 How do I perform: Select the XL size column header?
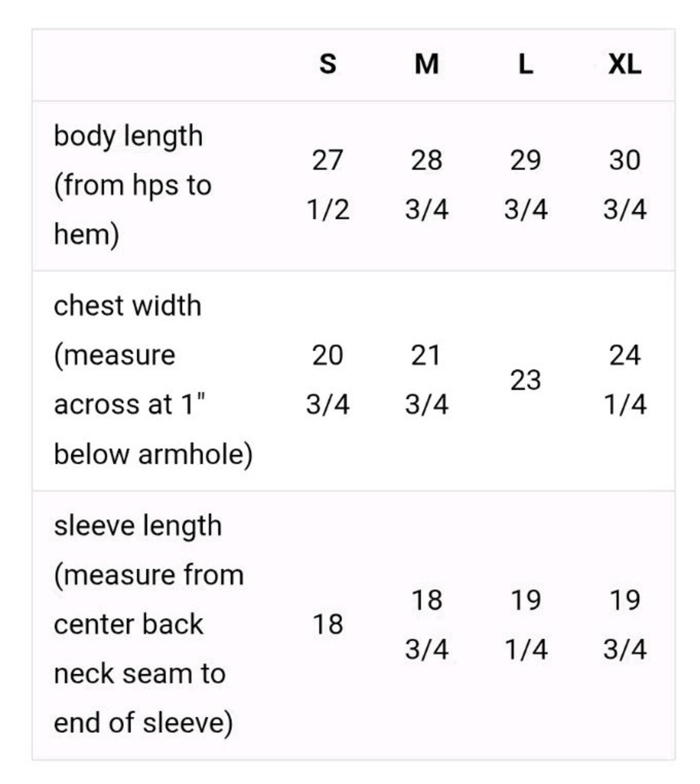click(625, 64)
